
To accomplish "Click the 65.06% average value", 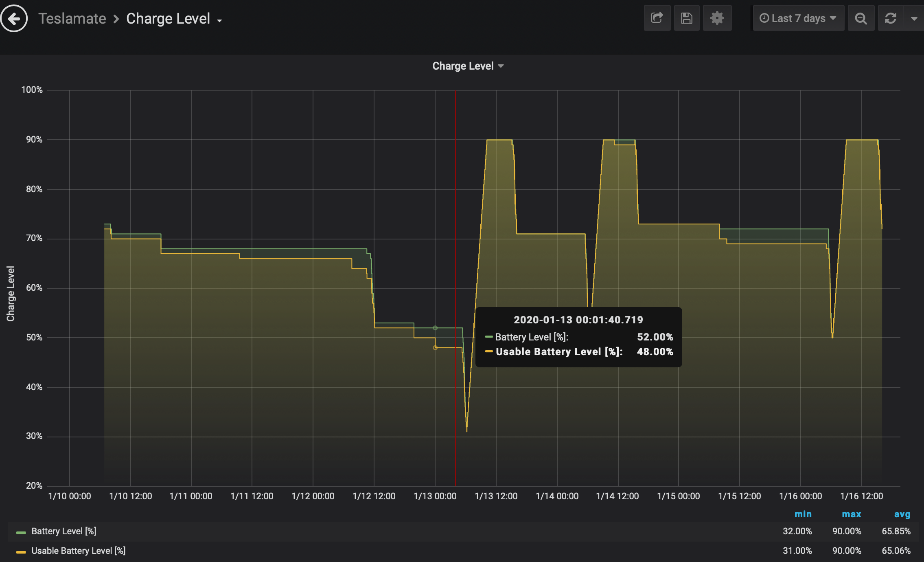I will [x=896, y=551].
